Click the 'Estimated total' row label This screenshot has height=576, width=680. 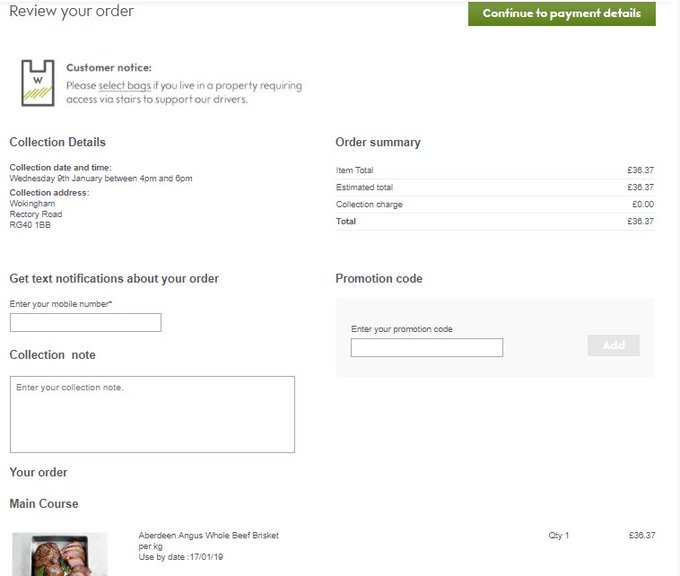[364, 187]
